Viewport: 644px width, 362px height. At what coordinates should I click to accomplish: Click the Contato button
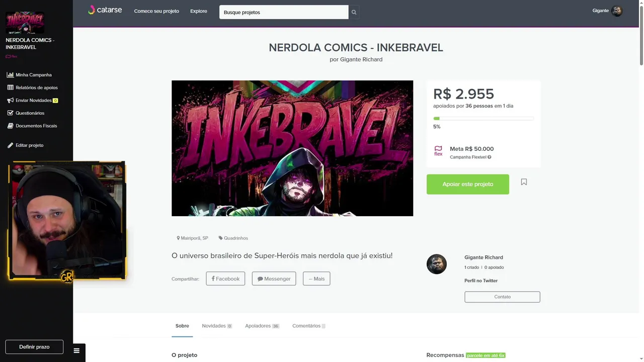502,297
